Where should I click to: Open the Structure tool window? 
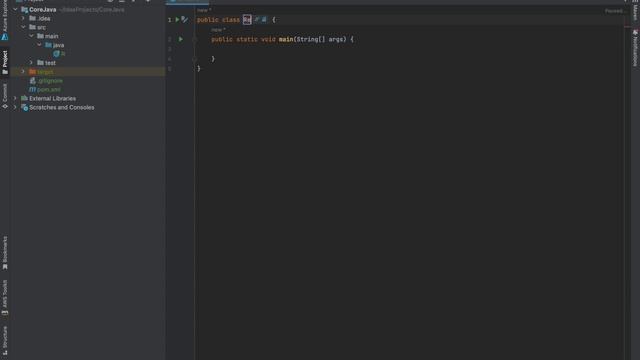pos(4,340)
